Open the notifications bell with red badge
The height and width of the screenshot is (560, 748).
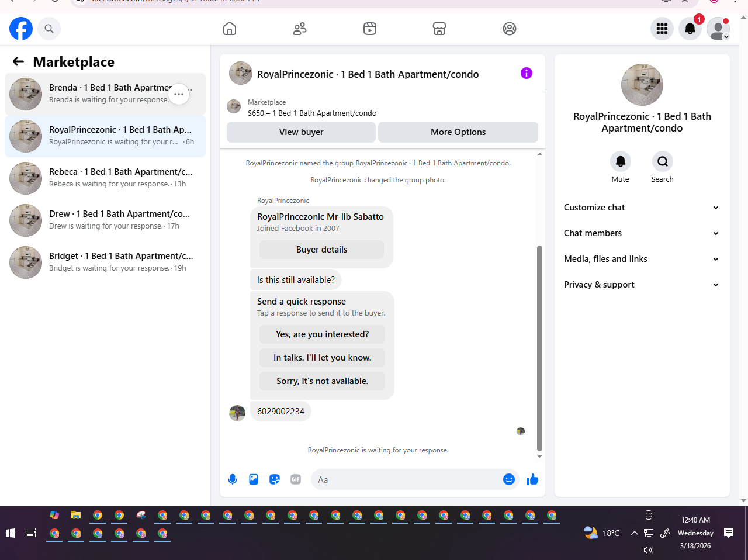[690, 29]
